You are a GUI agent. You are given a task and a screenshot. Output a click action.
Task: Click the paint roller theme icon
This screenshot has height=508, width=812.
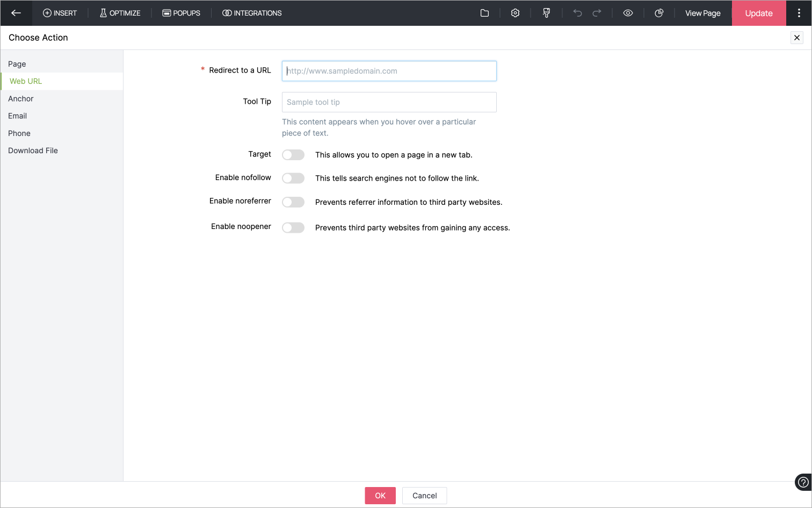[x=546, y=13]
